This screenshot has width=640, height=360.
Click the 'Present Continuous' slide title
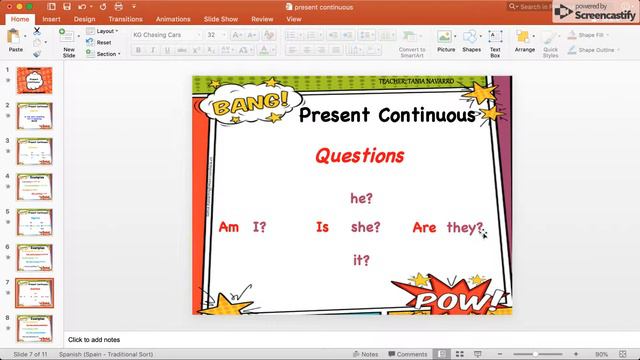[x=387, y=115]
